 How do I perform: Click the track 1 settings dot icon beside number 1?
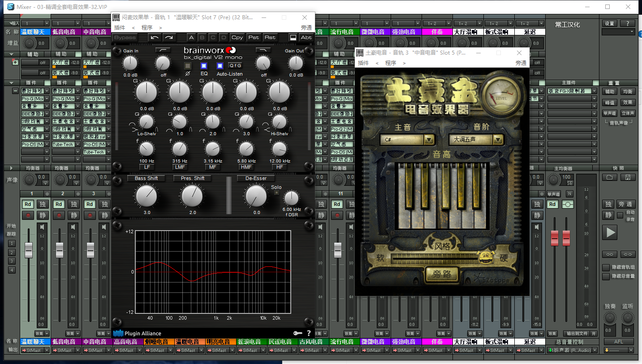point(47,194)
